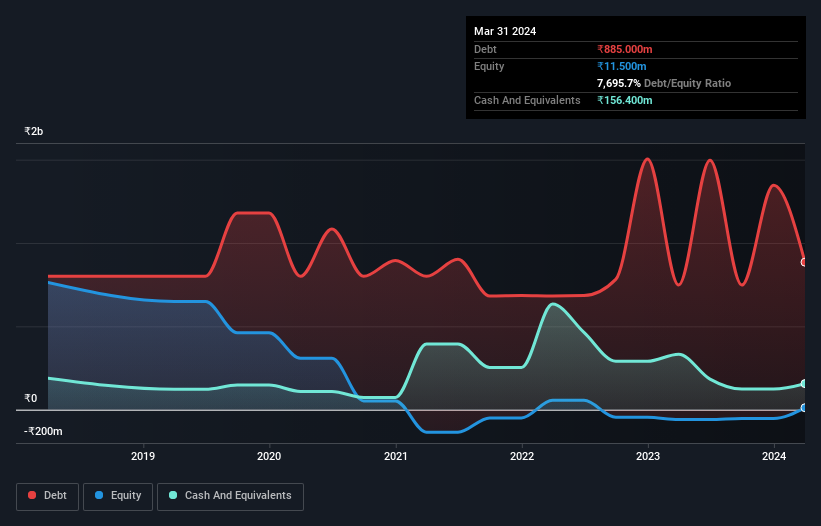The image size is (821, 526).
Task: Click the 2019 x-axis label
Action: 143,456
